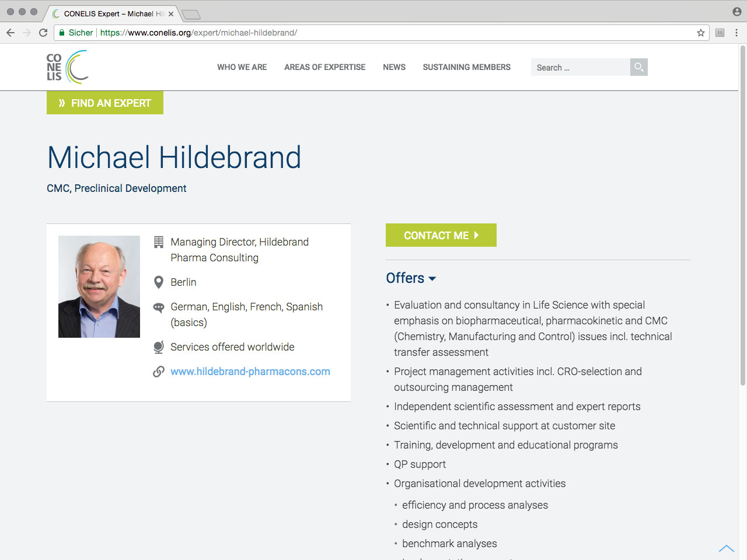Open WHO WE ARE menu
747x560 pixels.
[x=242, y=67]
